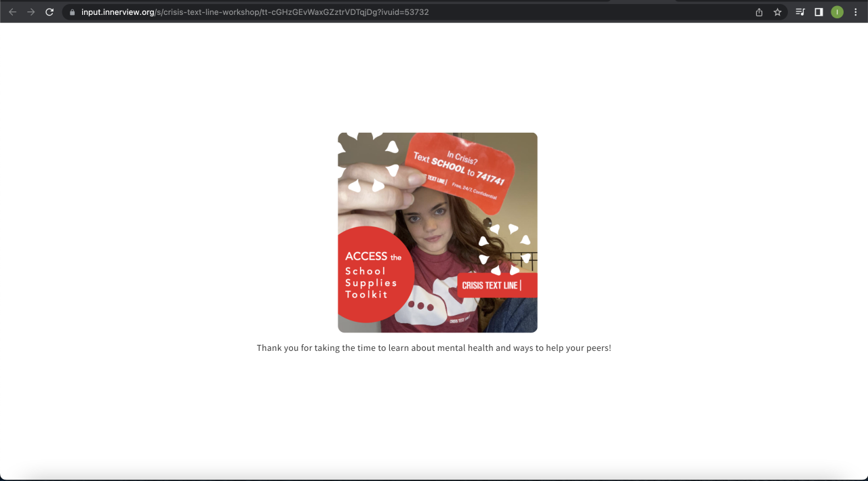Open the green profile avatar menu
The width and height of the screenshot is (868, 481).
click(x=837, y=12)
